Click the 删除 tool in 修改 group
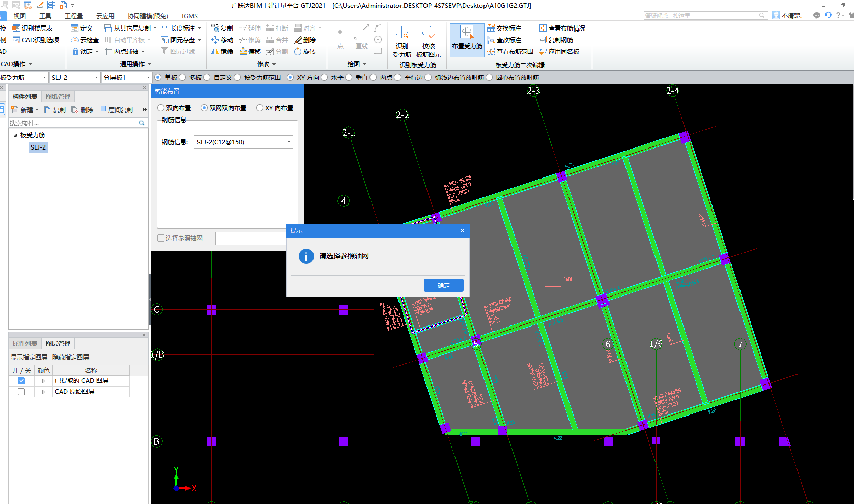 pyautogui.click(x=305, y=40)
